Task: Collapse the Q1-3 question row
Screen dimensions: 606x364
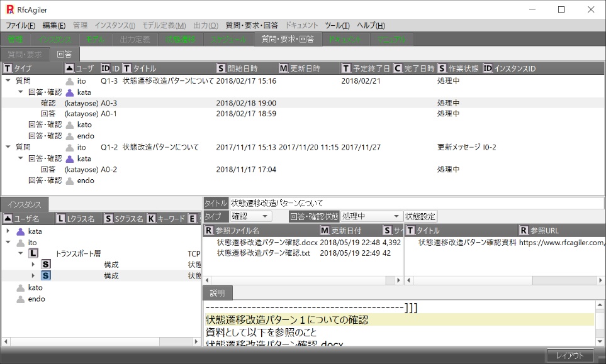Action: [x=8, y=80]
